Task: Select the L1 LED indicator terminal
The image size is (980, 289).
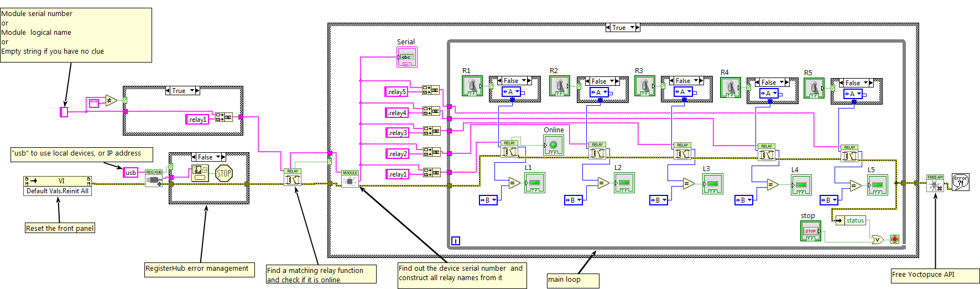Action: coord(534,183)
